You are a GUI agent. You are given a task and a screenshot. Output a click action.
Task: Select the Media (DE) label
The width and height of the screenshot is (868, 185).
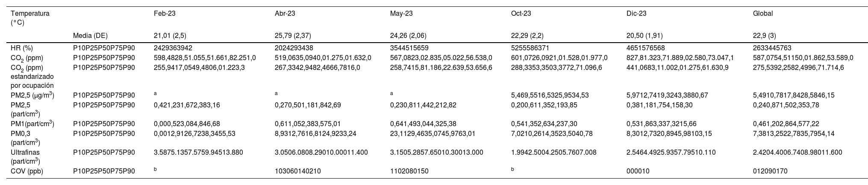(x=90, y=36)
